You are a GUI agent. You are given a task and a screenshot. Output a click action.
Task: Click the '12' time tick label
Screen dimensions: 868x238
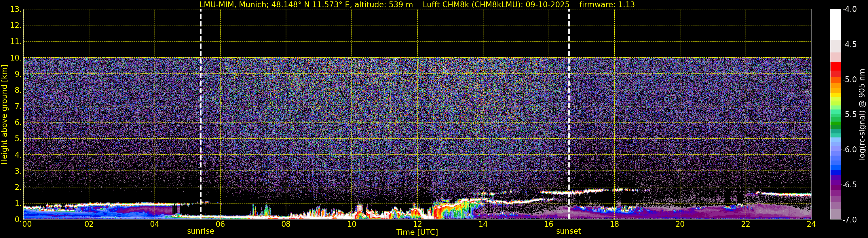pyautogui.click(x=417, y=224)
